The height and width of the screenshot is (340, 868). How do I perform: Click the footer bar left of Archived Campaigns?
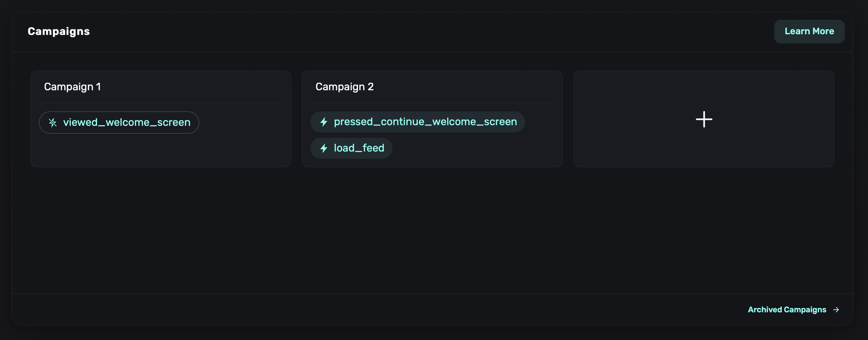tap(370, 309)
